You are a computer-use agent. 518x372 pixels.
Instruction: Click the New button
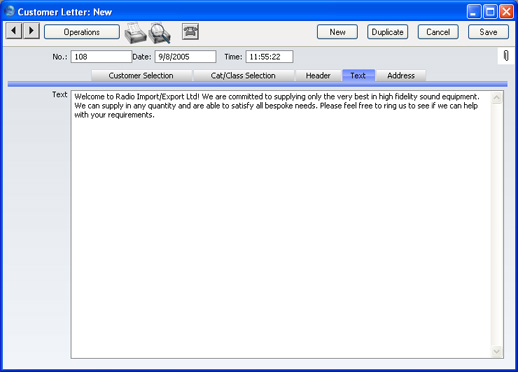pos(337,32)
